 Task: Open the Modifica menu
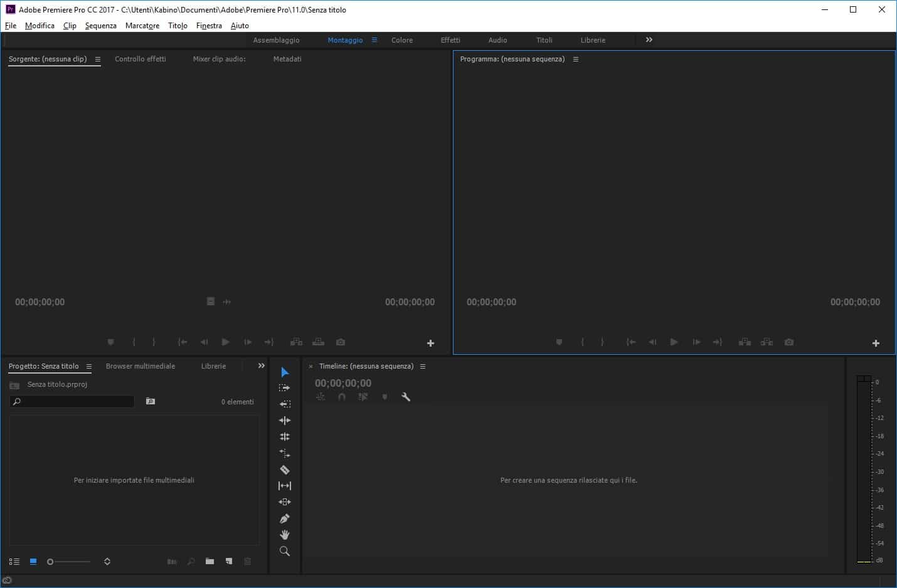pos(40,26)
